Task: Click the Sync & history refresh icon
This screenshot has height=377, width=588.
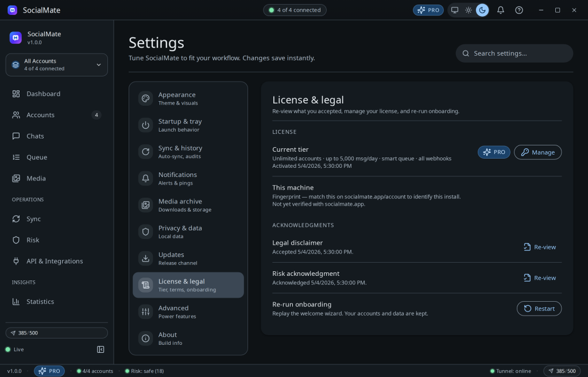Action: point(145,152)
